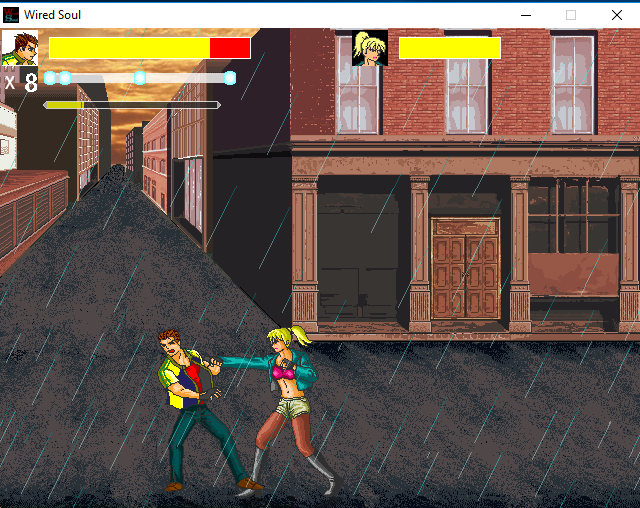The width and height of the screenshot is (640, 508).
Task: Click the blonde enemy portrait icon
Action: point(369,48)
